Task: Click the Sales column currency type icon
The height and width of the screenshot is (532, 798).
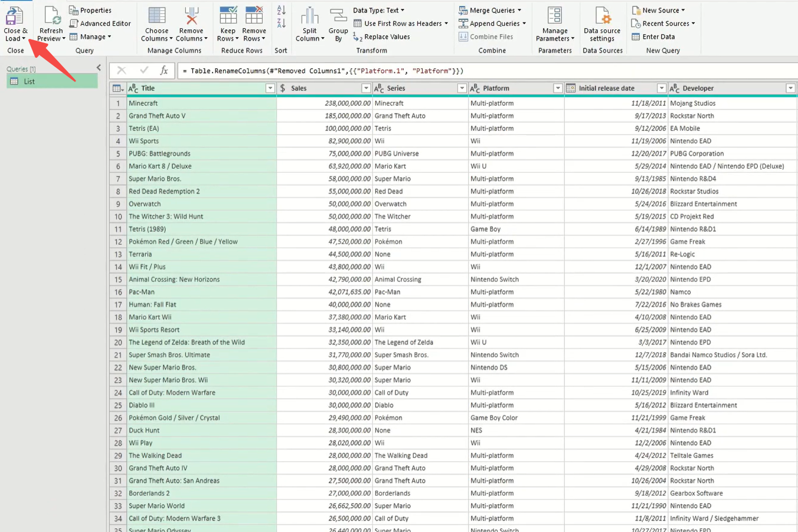Action: (283, 88)
